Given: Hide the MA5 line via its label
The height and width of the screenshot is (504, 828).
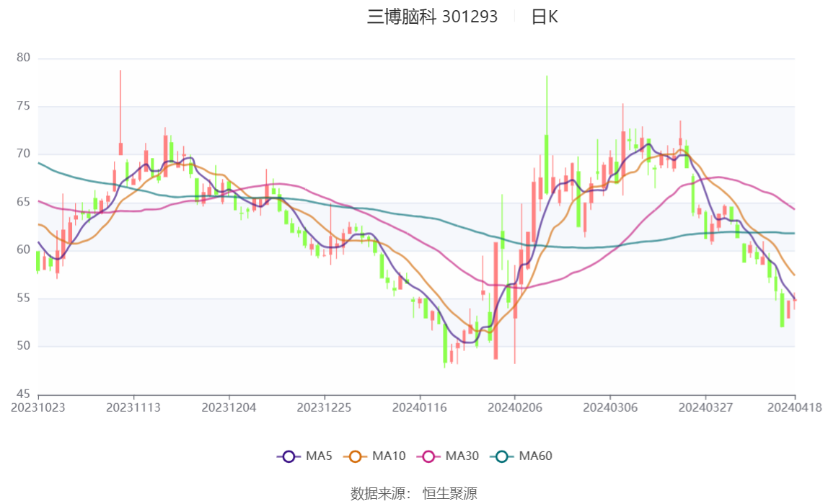Looking at the screenshot, I should 319,456.
